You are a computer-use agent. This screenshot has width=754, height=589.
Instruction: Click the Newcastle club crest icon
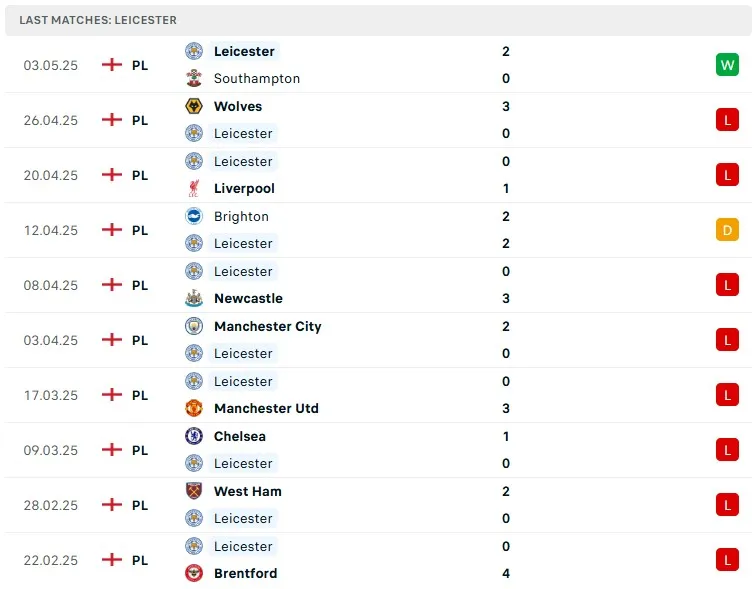(x=194, y=299)
